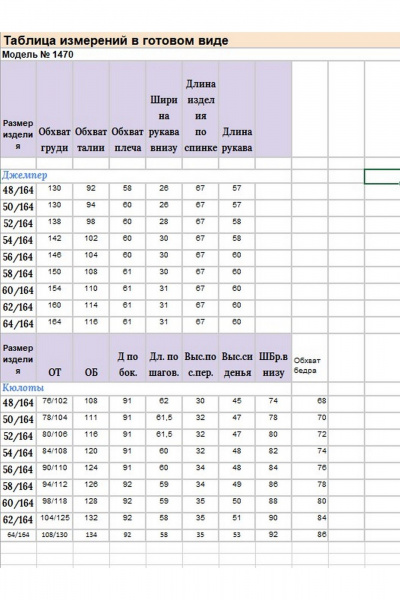The width and height of the screenshot is (400, 600).
Task: Click the 'Кюлоты' section label
Action: click(x=23, y=388)
